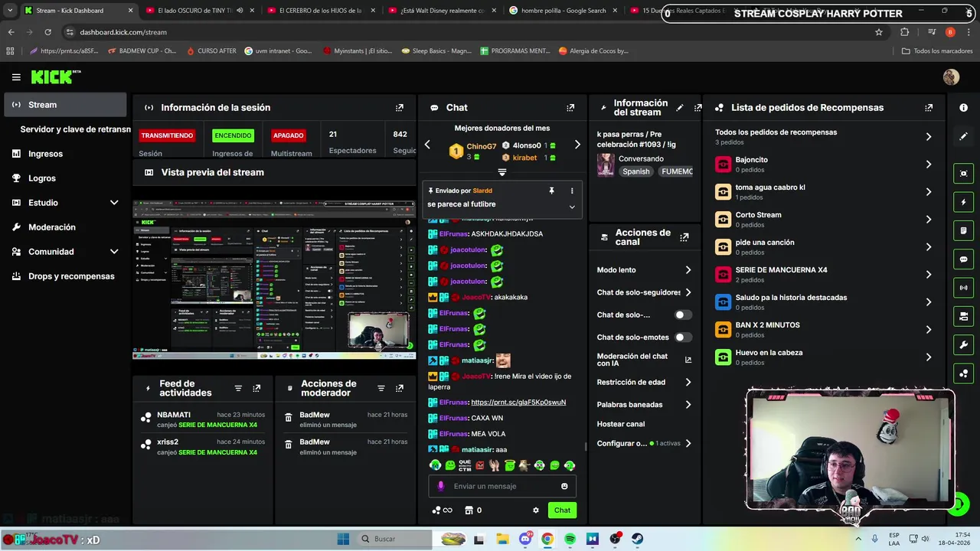Edit the Información del stream details

point(679,108)
